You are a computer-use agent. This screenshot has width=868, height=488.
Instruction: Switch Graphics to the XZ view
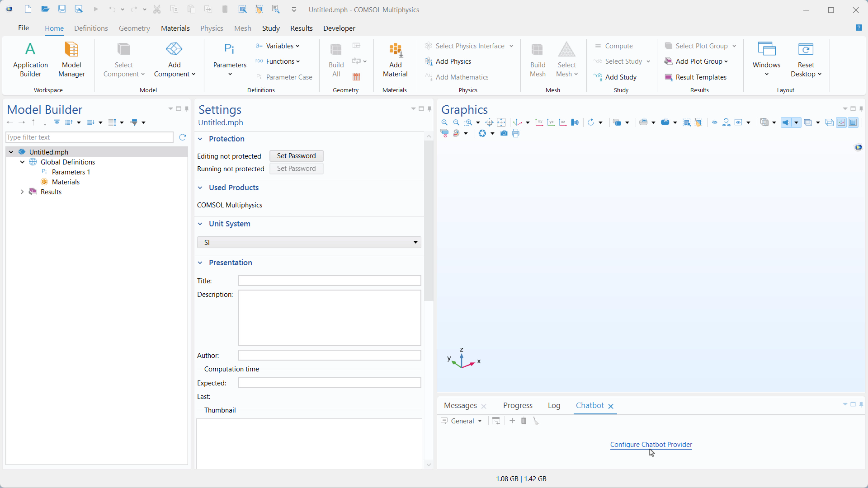click(562, 122)
